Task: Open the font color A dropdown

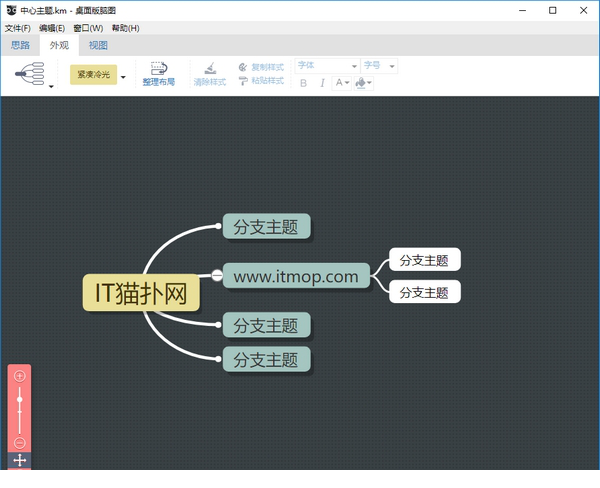Action: [342, 83]
